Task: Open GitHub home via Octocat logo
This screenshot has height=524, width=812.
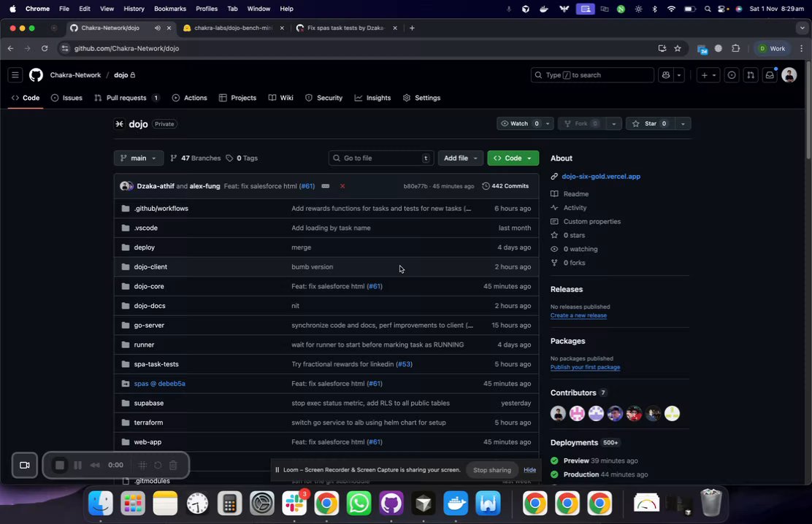Action: coord(36,75)
